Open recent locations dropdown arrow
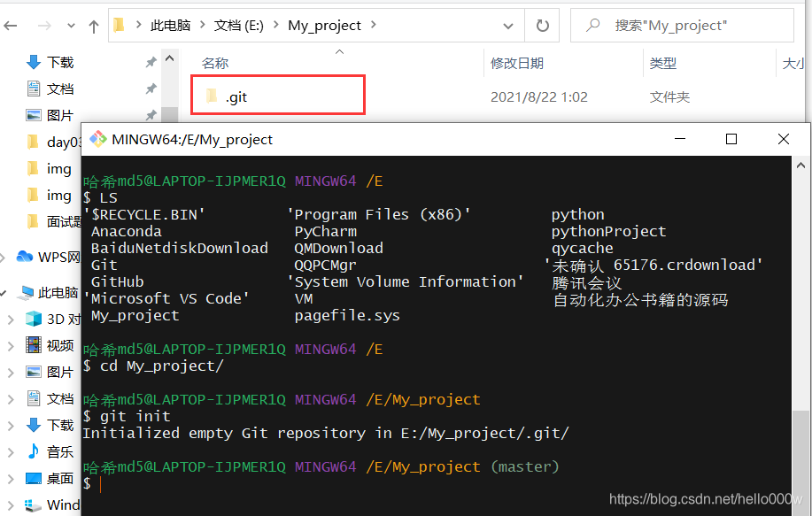 [x=71, y=26]
